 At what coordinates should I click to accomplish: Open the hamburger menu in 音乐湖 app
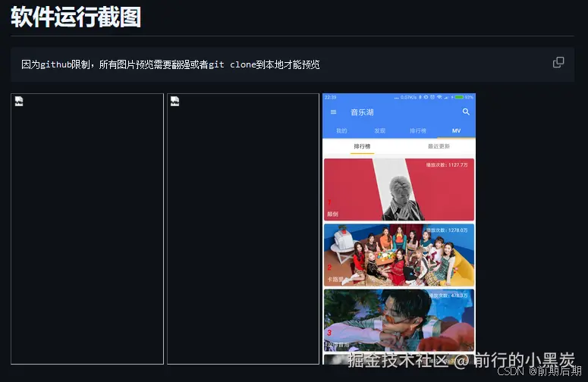(x=333, y=112)
